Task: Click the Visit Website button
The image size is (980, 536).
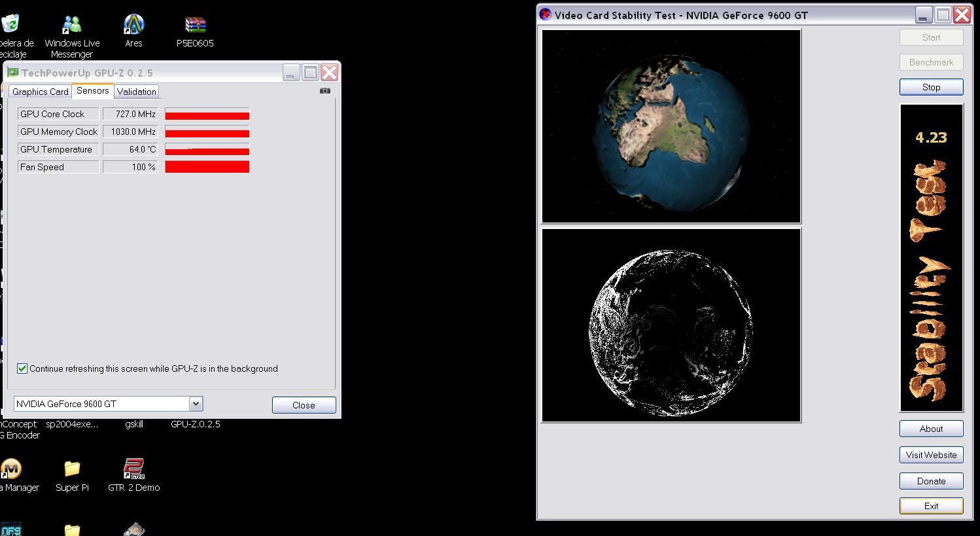Action: coord(931,455)
